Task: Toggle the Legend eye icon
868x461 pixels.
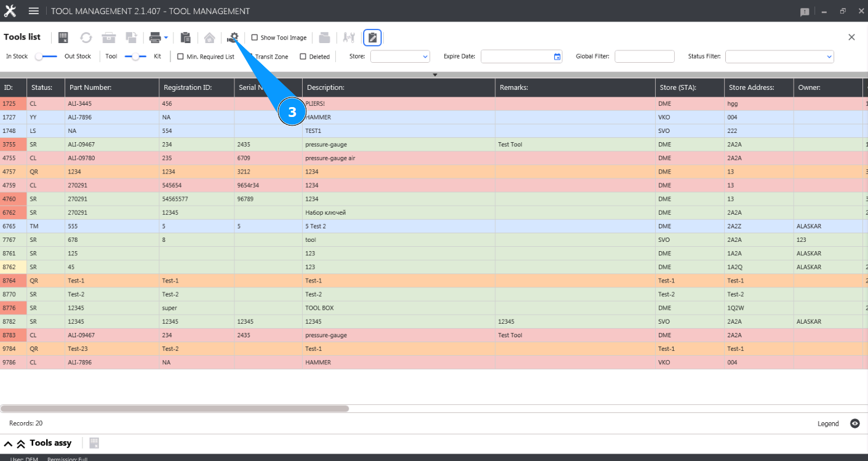Action: click(854, 423)
